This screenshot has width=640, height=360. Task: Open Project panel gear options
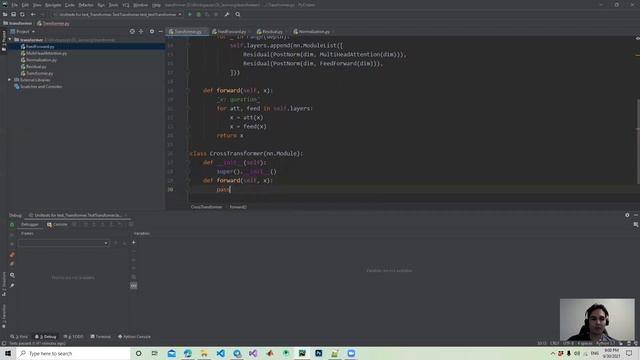pyautogui.click(x=152, y=31)
